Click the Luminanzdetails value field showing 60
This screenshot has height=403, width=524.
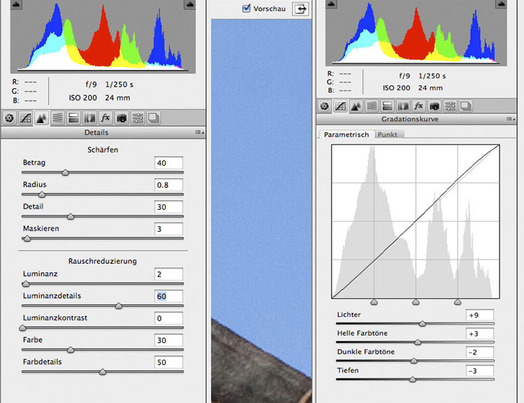click(x=169, y=296)
